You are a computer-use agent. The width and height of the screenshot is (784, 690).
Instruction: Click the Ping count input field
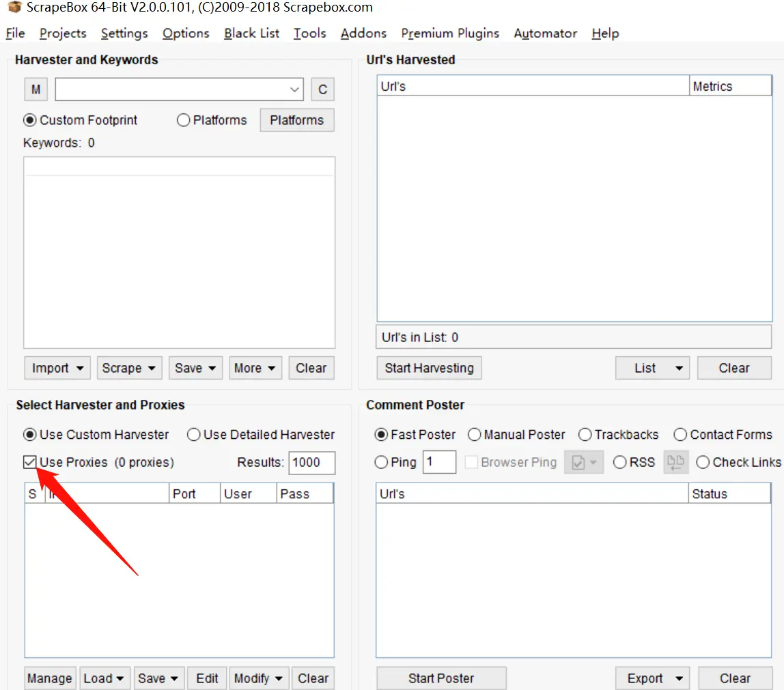(440, 462)
